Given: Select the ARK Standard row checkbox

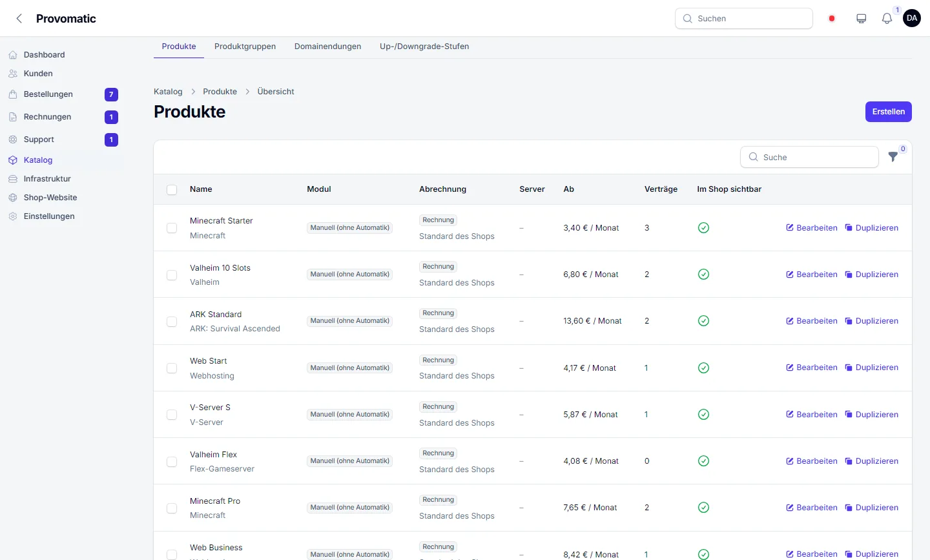Looking at the screenshot, I should [x=172, y=322].
